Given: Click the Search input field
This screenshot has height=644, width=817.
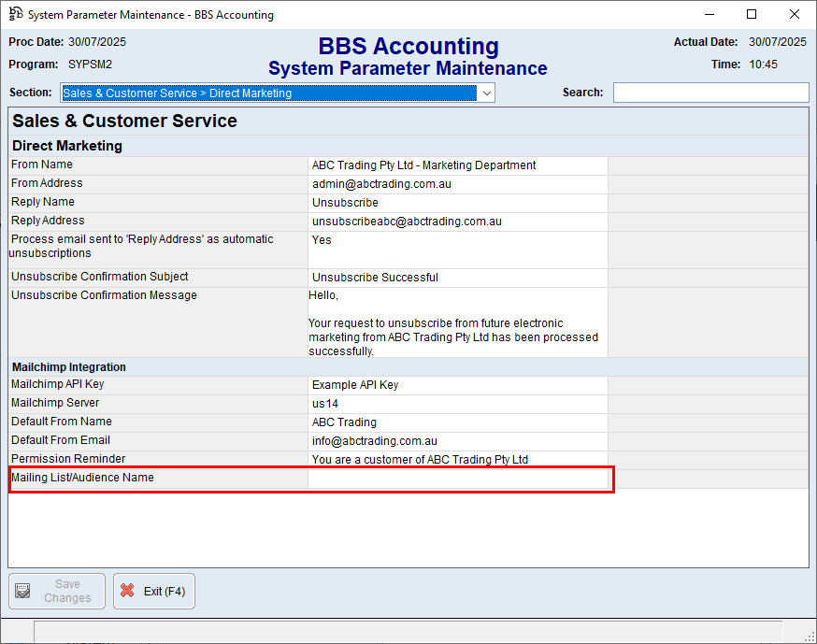Looking at the screenshot, I should 710,93.
